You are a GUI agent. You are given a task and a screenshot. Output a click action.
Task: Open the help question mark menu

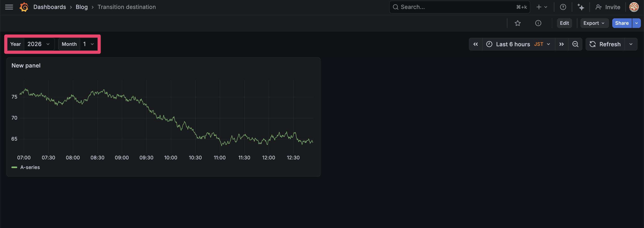point(563,7)
